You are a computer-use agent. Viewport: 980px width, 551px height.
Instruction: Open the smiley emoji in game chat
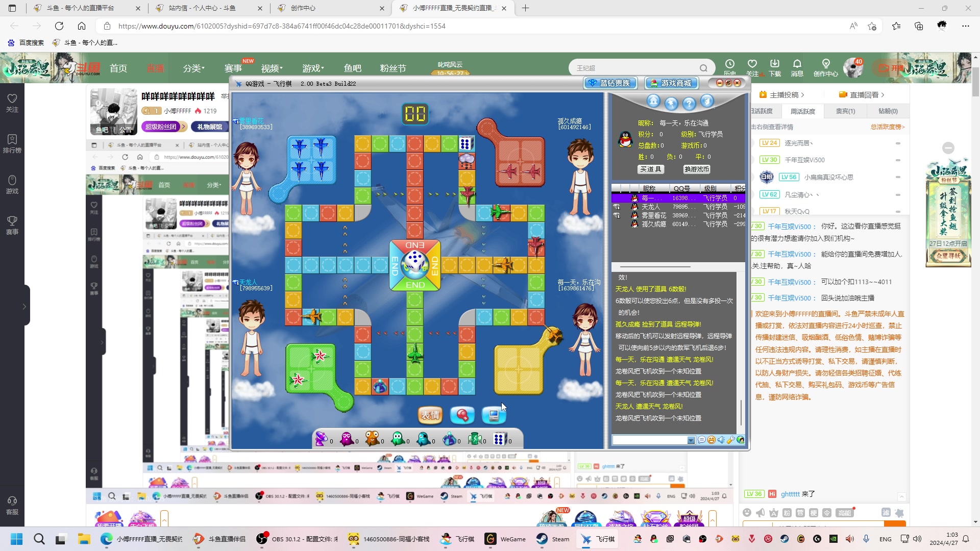click(712, 440)
